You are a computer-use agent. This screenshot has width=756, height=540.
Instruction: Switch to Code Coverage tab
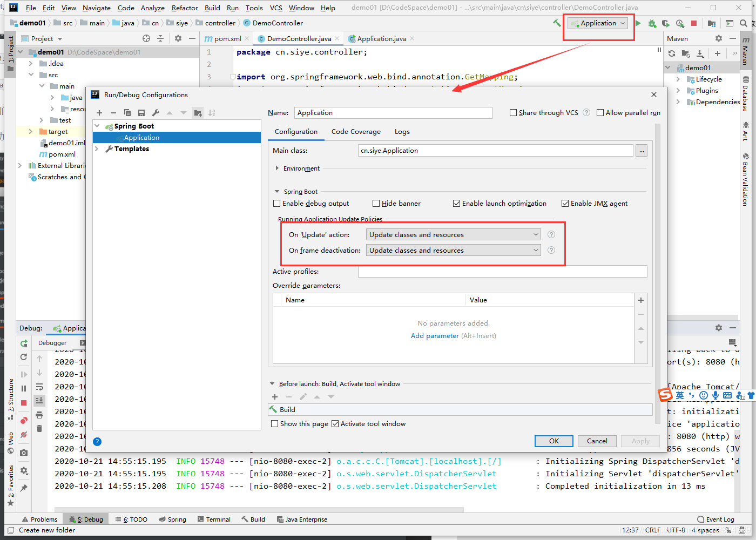[356, 132]
